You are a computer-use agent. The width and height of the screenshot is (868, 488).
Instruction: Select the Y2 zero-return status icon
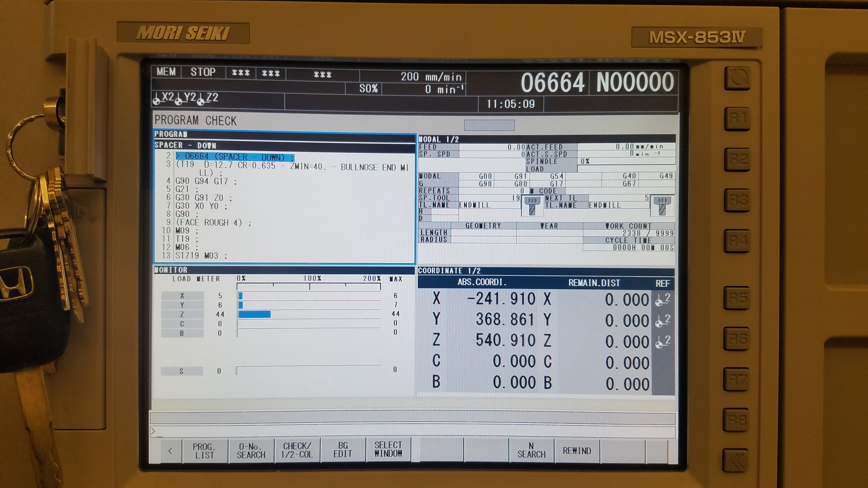[186, 98]
